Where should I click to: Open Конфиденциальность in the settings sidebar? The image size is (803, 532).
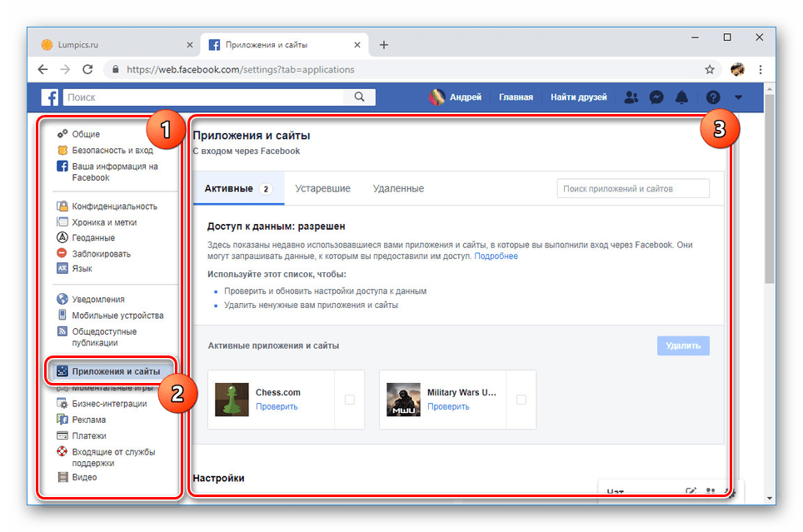point(114,206)
